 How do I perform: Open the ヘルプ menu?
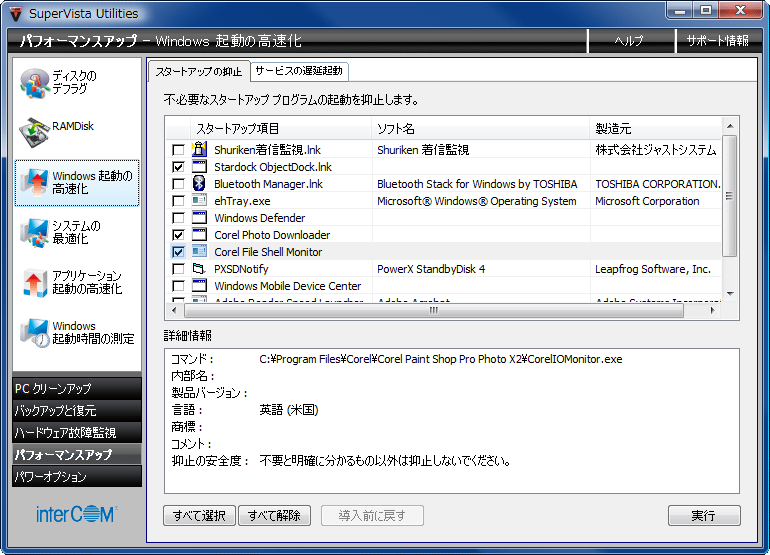coord(630,41)
